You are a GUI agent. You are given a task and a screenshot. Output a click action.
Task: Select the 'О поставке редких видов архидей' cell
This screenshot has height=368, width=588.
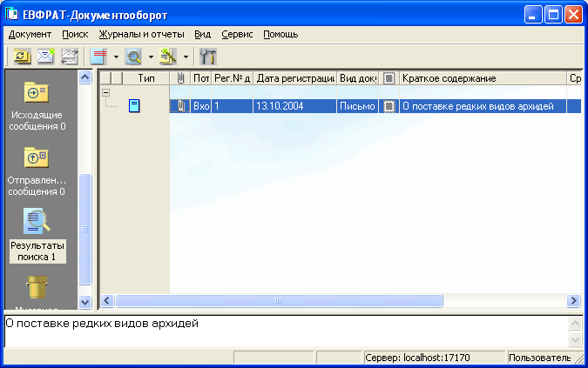coord(483,106)
